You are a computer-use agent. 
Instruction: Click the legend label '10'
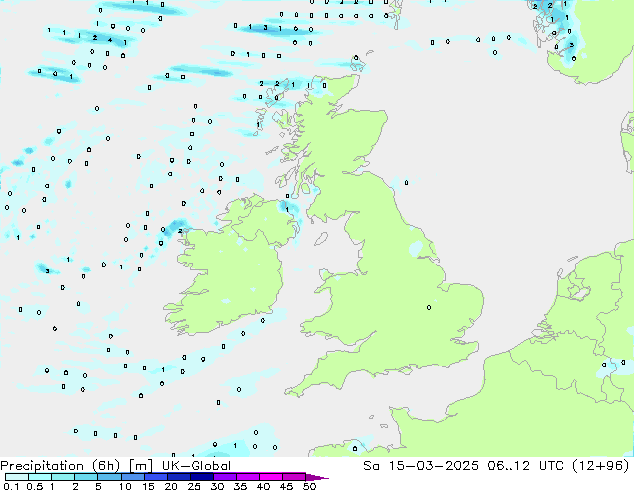pyautogui.click(x=125, y=486)
